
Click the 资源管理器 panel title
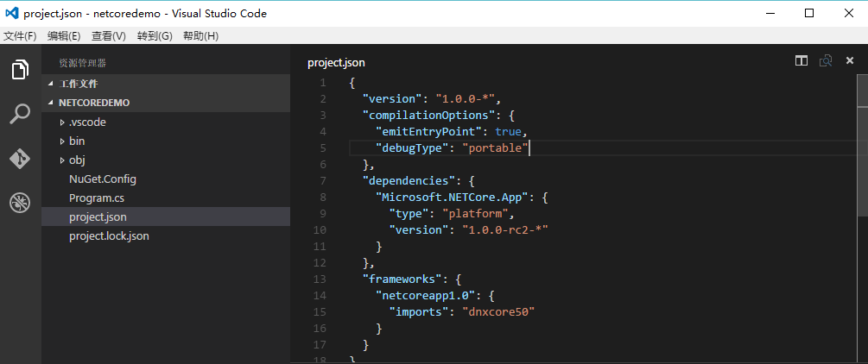[83, 64]
